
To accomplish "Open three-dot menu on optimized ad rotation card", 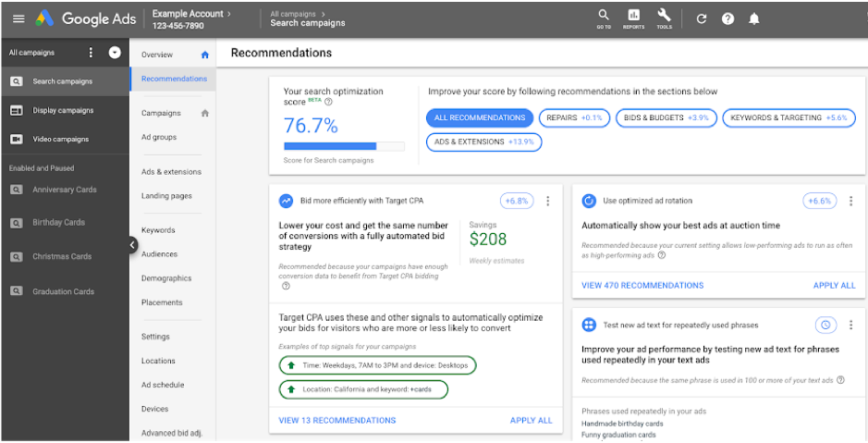I will 851,201.
